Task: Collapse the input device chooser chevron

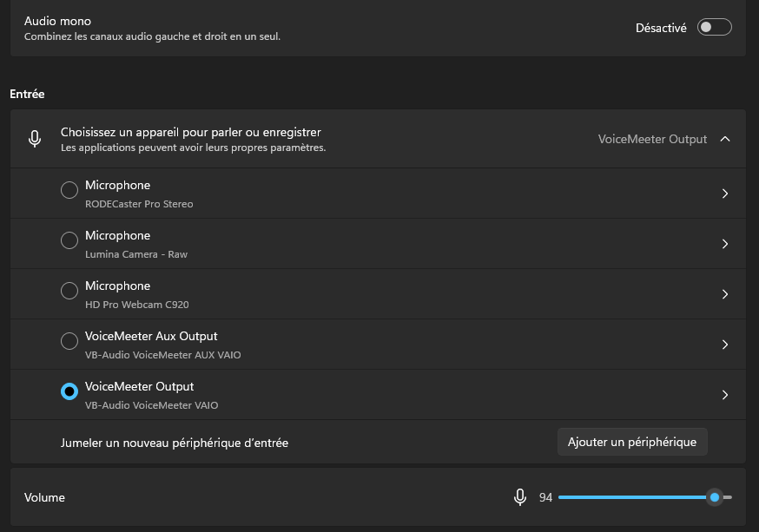Action: click(724, 139)
